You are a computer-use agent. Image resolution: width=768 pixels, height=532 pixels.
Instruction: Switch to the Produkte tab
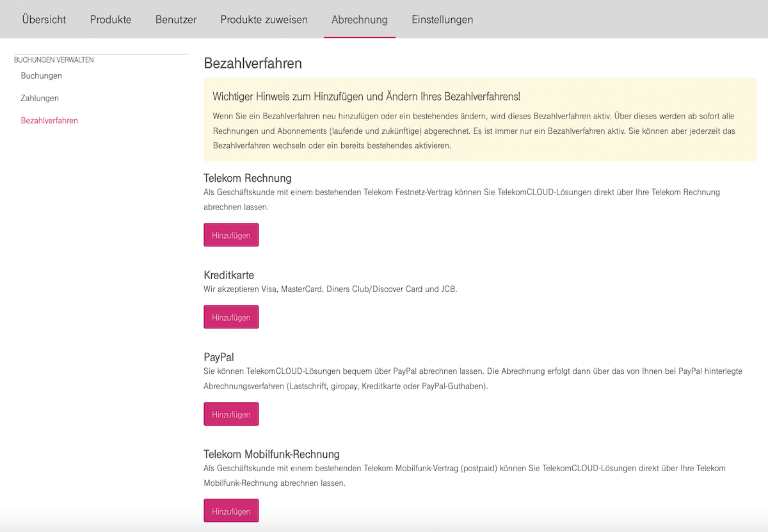point(111,19)
